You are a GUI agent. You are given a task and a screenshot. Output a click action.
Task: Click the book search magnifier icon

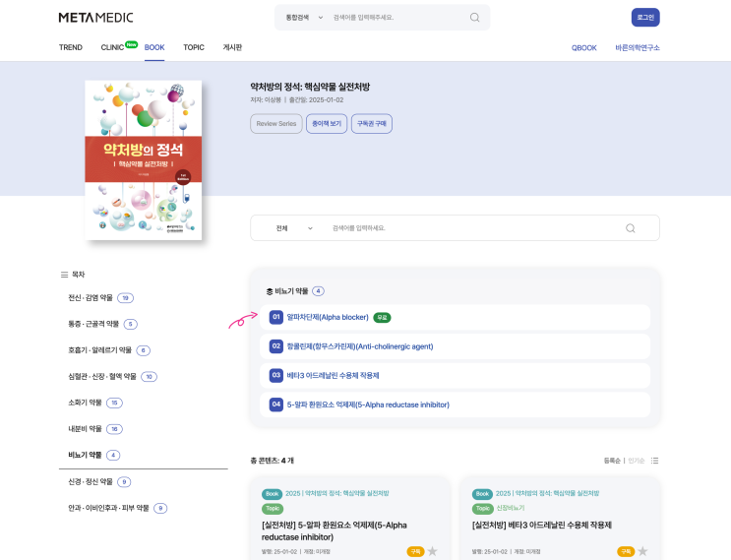click(631, 228)
